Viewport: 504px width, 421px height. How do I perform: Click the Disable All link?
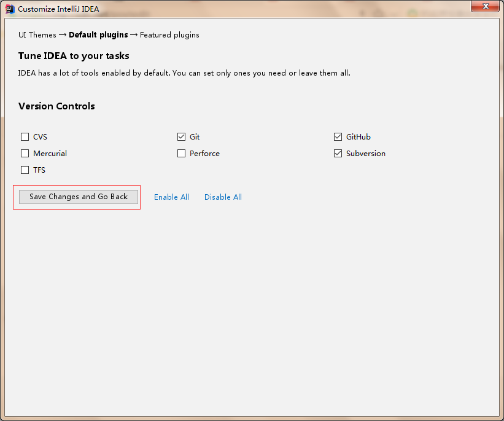click(223, 197)
